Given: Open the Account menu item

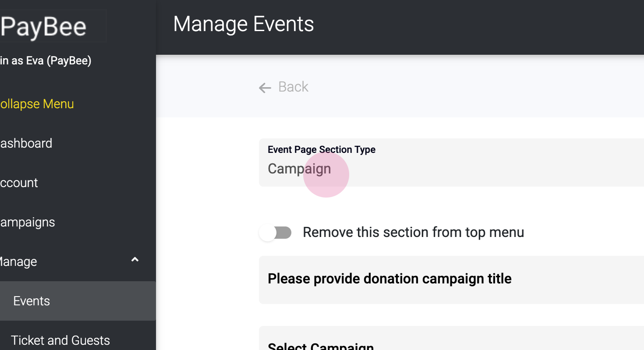Looking at the screenshot, I should [x=19, y=183].
